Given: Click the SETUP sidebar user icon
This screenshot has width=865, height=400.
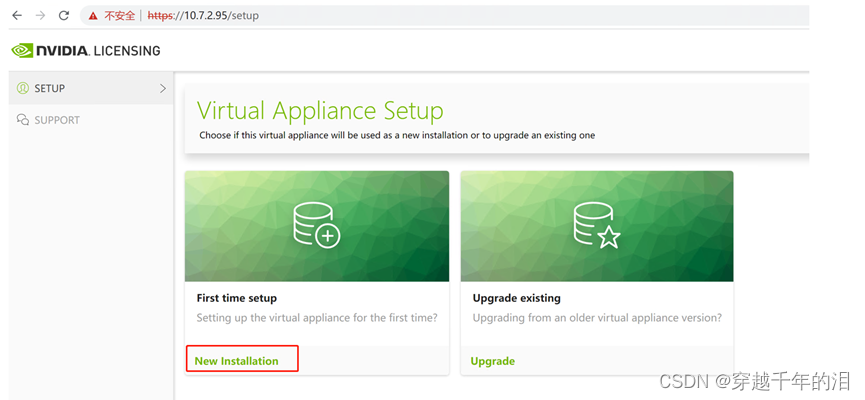Looking at the screenshot, I should point(23,88).
